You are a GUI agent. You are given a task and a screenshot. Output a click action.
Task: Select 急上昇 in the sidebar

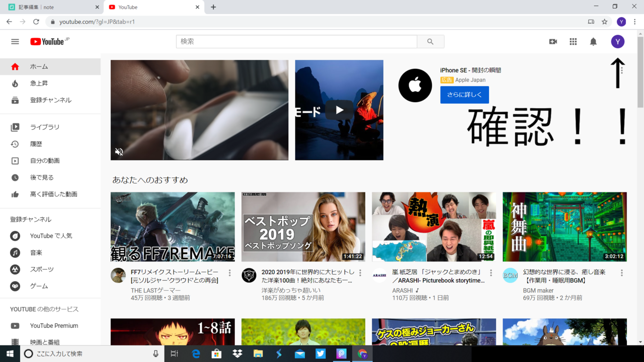(x=50, y=83)
